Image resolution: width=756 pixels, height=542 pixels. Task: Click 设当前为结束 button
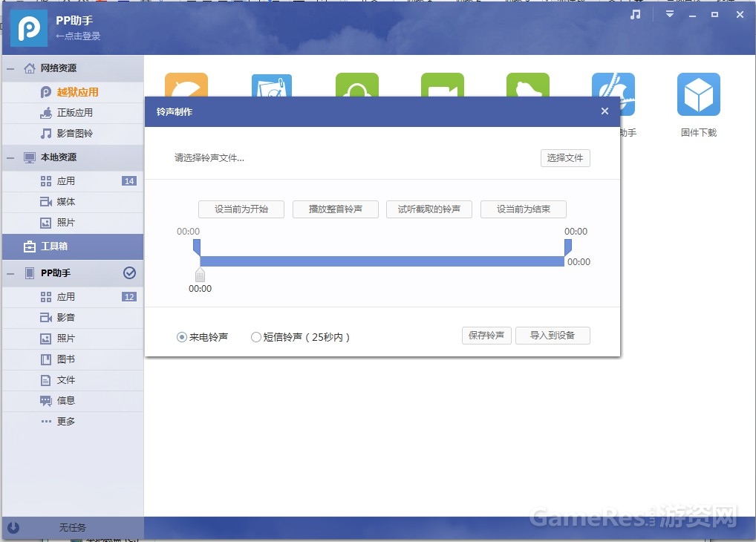[x=523, y=209]
